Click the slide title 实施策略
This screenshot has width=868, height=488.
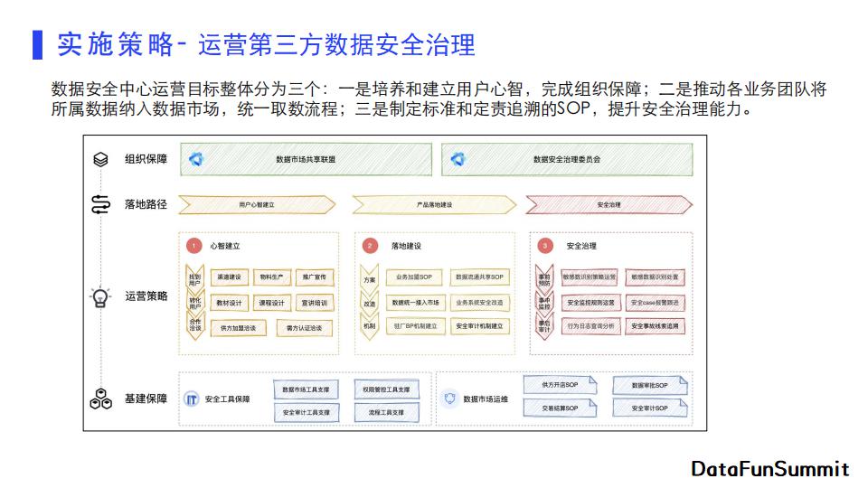[115, 44]
